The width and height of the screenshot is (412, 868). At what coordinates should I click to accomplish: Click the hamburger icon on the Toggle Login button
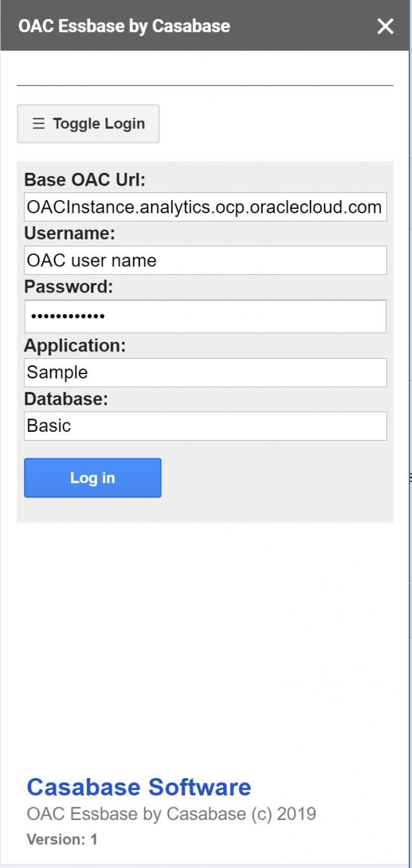point(38,123)
